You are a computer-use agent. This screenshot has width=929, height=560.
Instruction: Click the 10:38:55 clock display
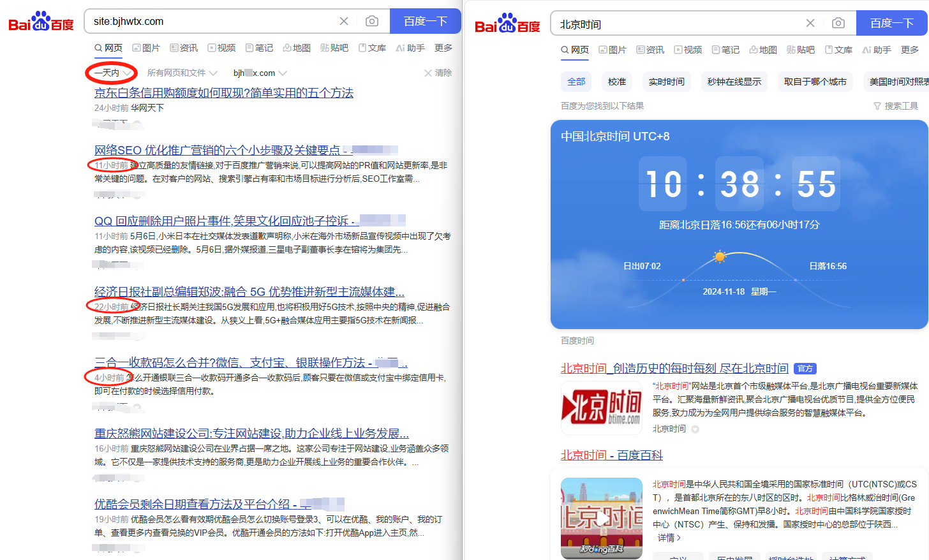click(x=739, y=184)
